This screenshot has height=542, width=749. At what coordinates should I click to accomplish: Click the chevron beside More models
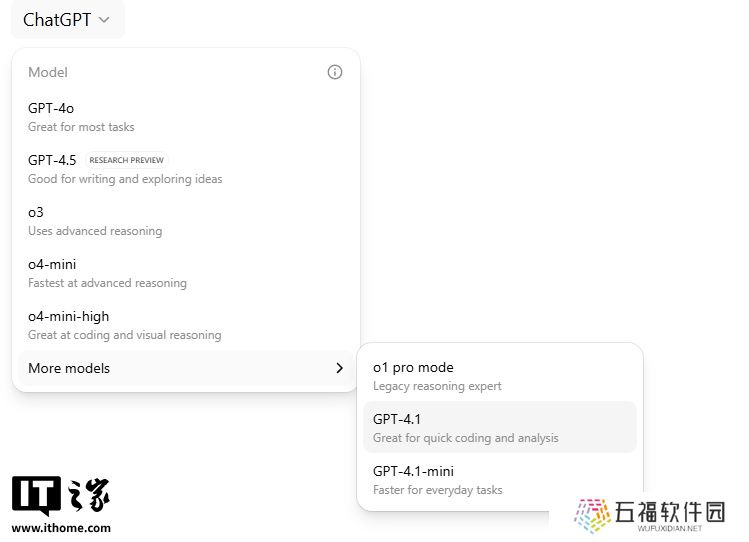pyautogui.click(x=339, y=368)
